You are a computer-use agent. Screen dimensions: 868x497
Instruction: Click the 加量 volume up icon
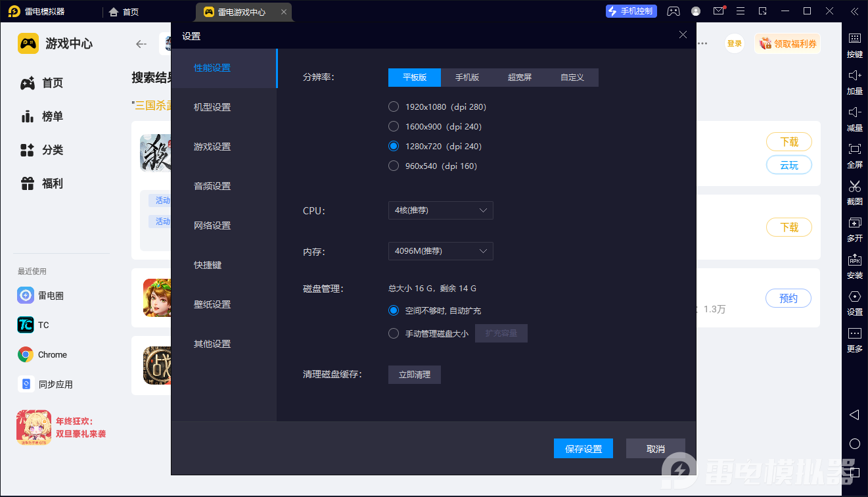[x=854, y=76]
